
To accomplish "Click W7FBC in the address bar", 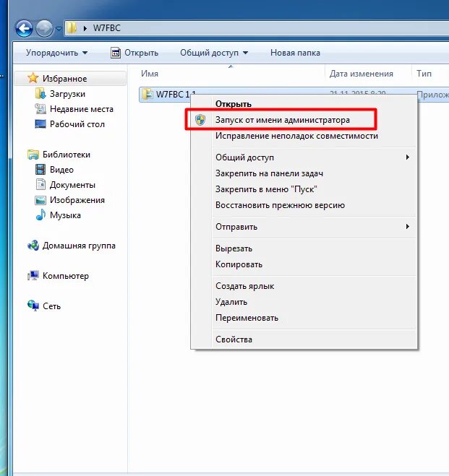I will (106, 28).
